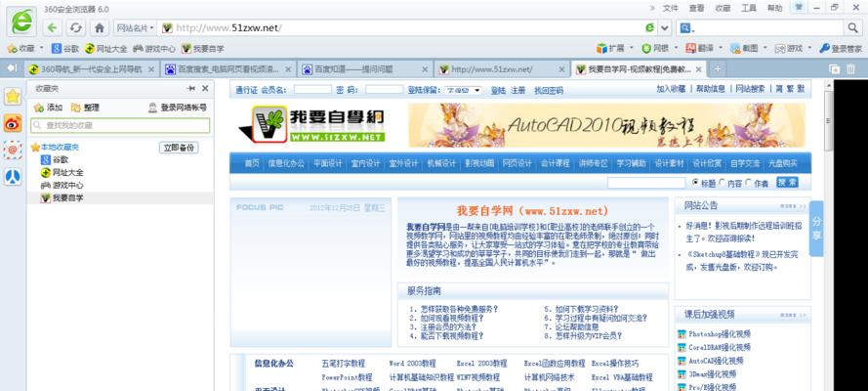Click the 添加 add favorite icon

coord(39,108)
